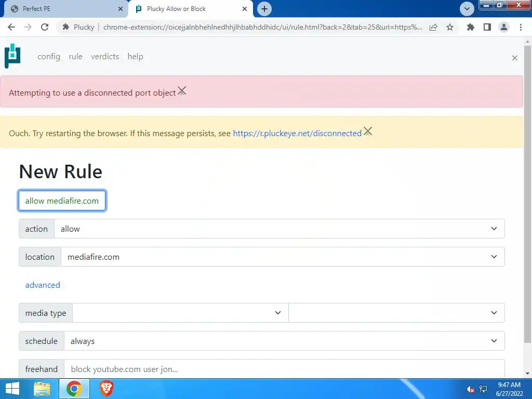This screenshot has height=399, width=532.
Task: Open the Chrome profile avatar
Action: pyautogui.click(x=504, y=27)
